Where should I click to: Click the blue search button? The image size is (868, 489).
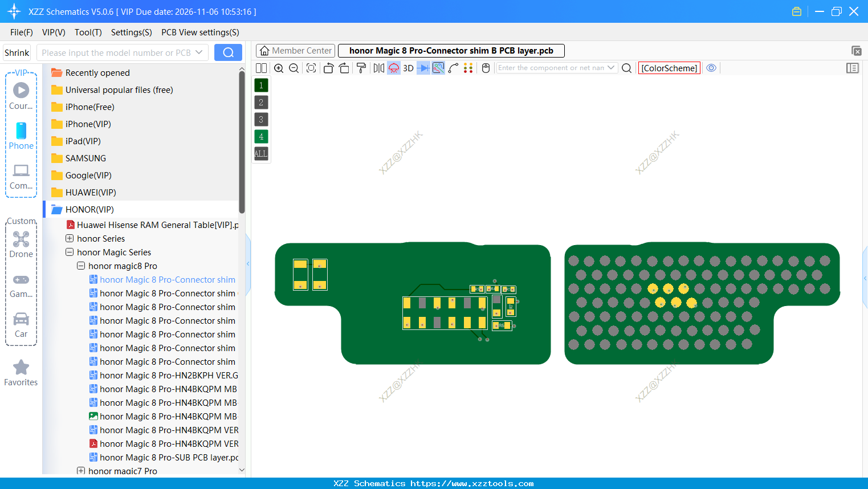tap(228, 52)
